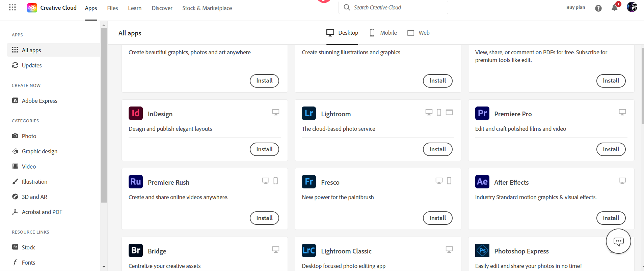Click the InDesign app icon

(136, 113)
